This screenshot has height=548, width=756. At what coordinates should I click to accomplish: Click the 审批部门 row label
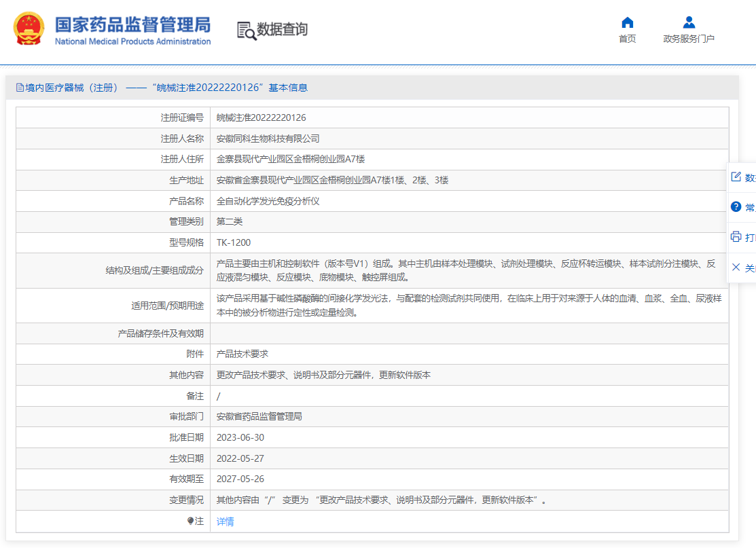(187, 416)
